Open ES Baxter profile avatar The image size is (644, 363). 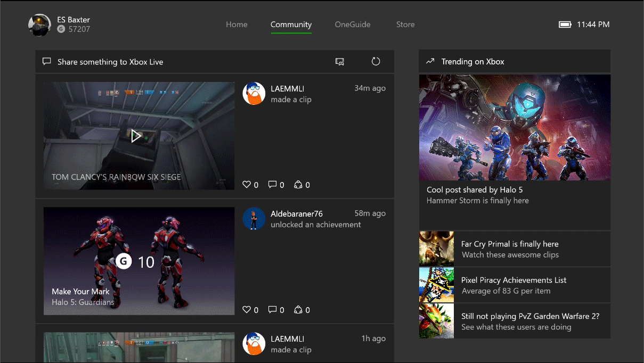pos(40,24)
